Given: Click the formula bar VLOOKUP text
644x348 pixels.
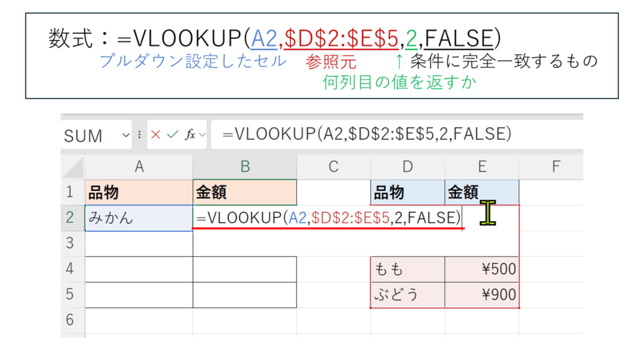Looking at the screenshot, I should pyautogui.click(x=364, y=134).
